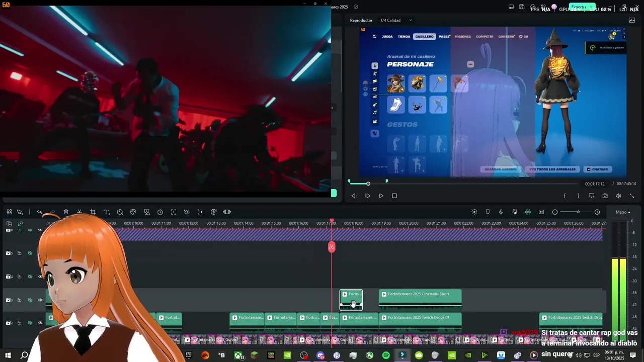
Task: Select the Fortnitemares 2025 Cinematic Short clip
Action: tap(420, 300)
